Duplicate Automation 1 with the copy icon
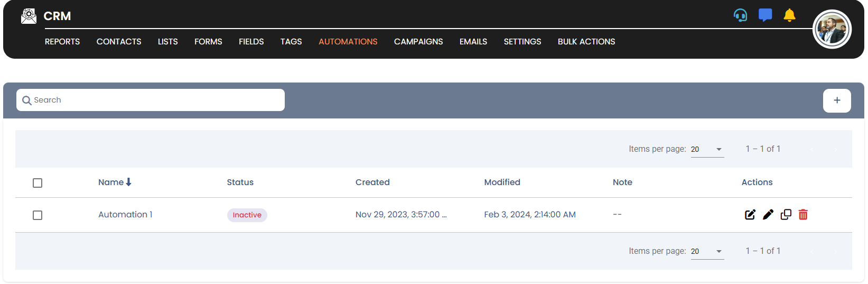This screenshot has height=284, width=868. [786, 215]
